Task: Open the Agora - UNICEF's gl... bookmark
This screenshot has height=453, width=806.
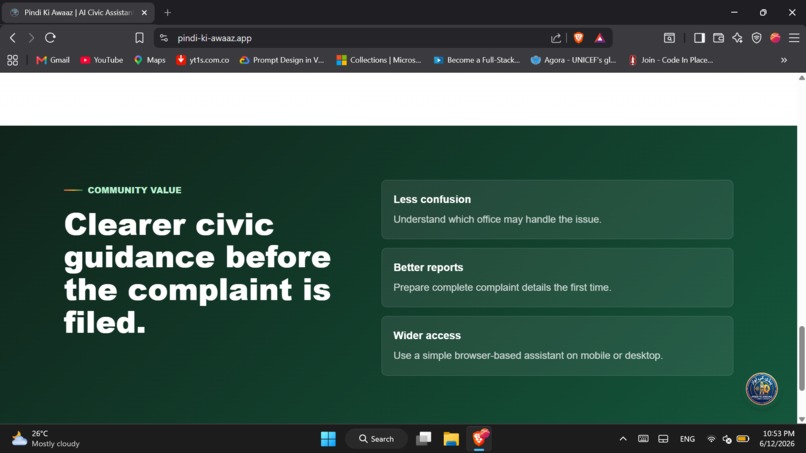Action: [x=573, y=60]
